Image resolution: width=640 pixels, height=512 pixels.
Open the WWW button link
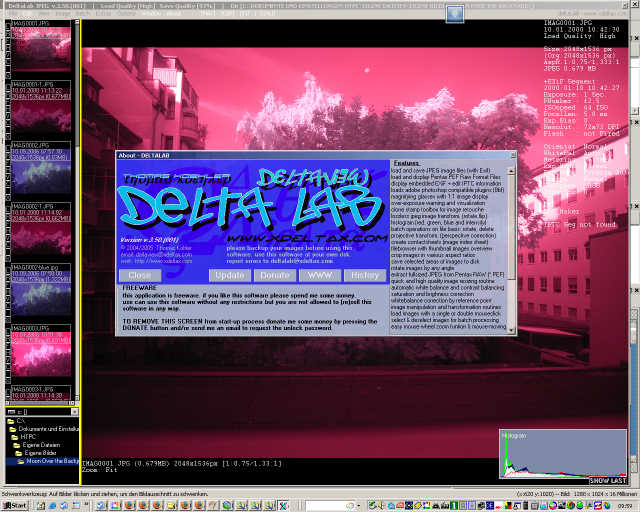click(x=320, y=275)
